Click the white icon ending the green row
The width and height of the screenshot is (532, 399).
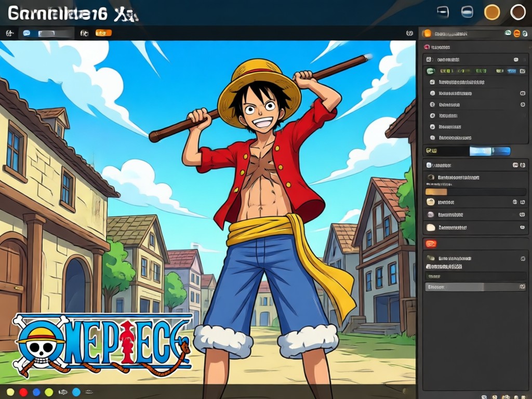tap(523, 71)
